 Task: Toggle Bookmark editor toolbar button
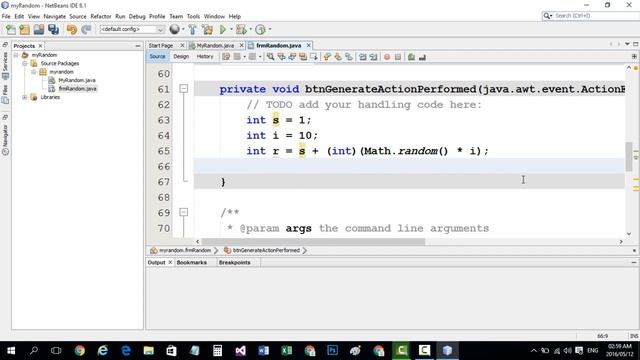[349, 57]
